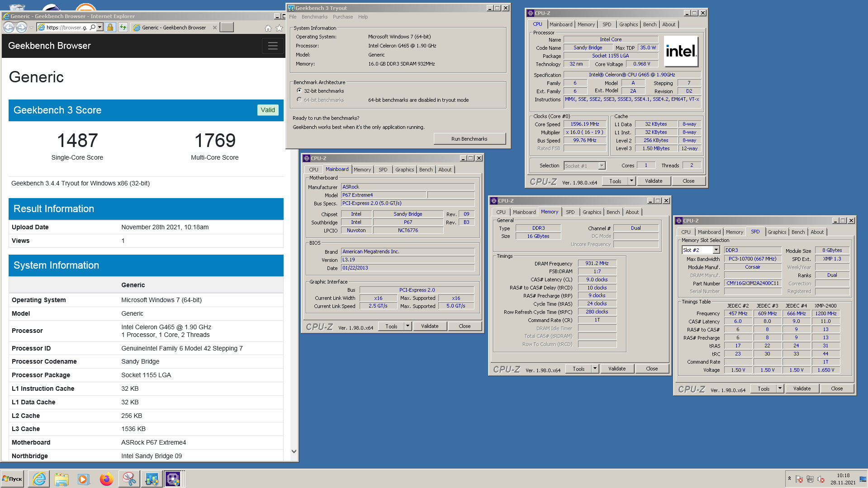Show hidden tray icons
The image size is (868, 488).
click(x=789, y=479)
